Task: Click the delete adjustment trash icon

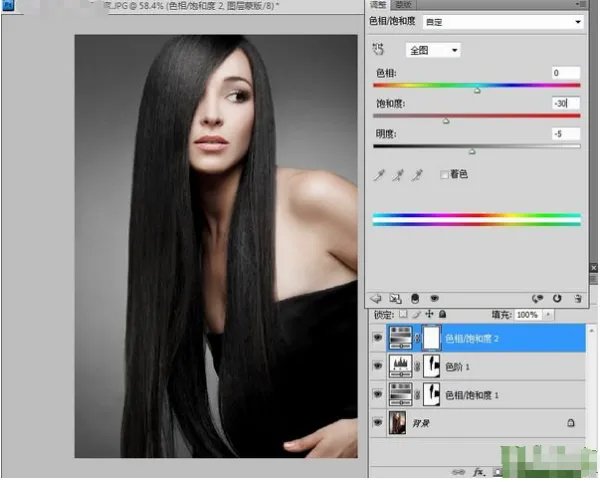Action: click(576, 298)
